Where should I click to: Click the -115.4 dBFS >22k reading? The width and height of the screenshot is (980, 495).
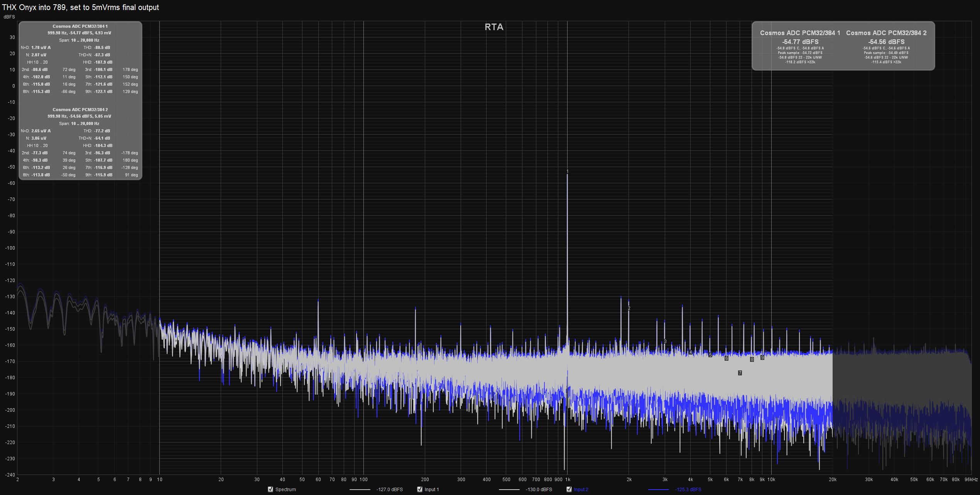[x=886, y=62]
